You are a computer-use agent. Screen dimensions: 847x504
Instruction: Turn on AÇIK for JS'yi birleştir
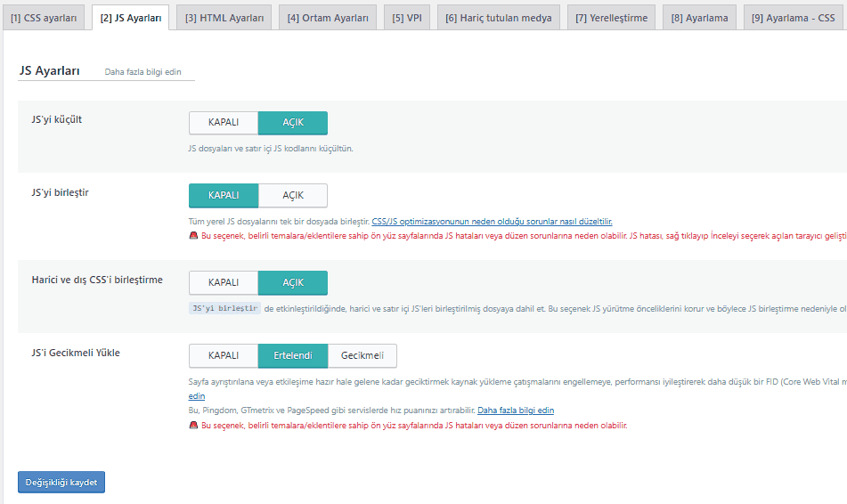[x=293, y=195]
